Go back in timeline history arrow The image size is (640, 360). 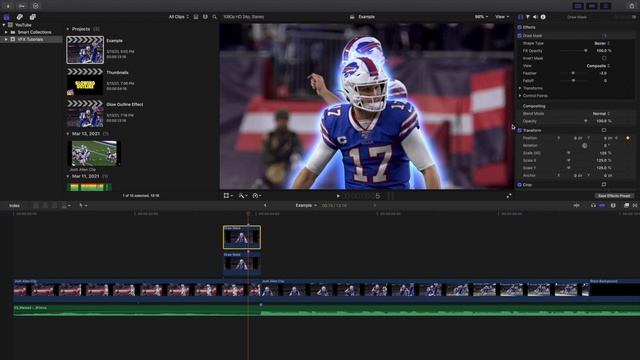click(x=265, y=205)
